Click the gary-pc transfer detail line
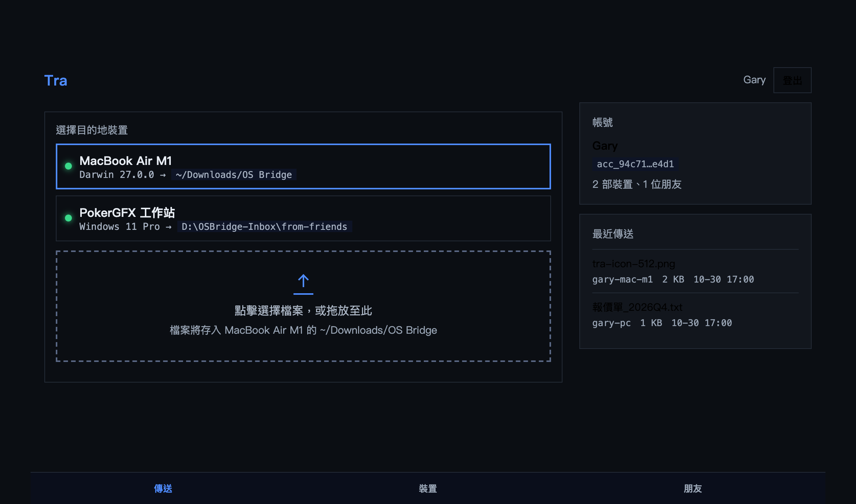 click(x=662, y=323)
